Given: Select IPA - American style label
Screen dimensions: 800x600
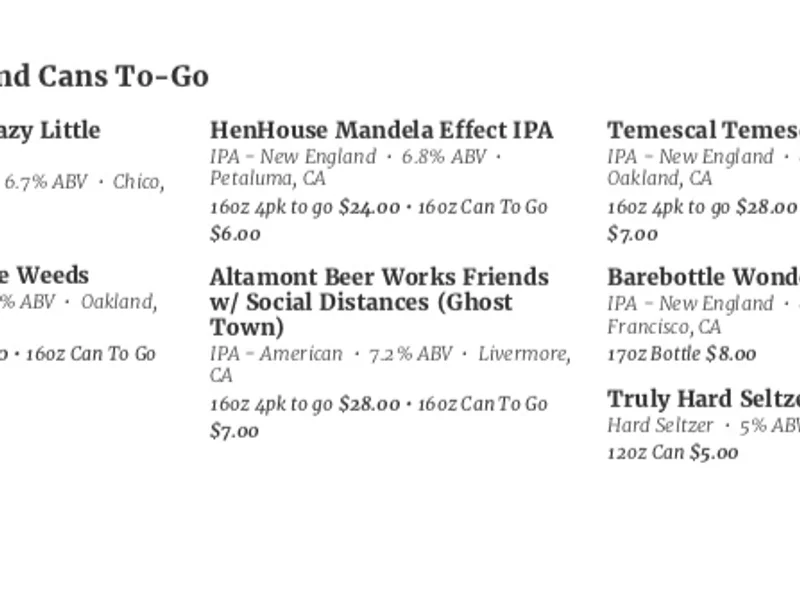Looking at the screenshot, I should click(x=276, y=354).
